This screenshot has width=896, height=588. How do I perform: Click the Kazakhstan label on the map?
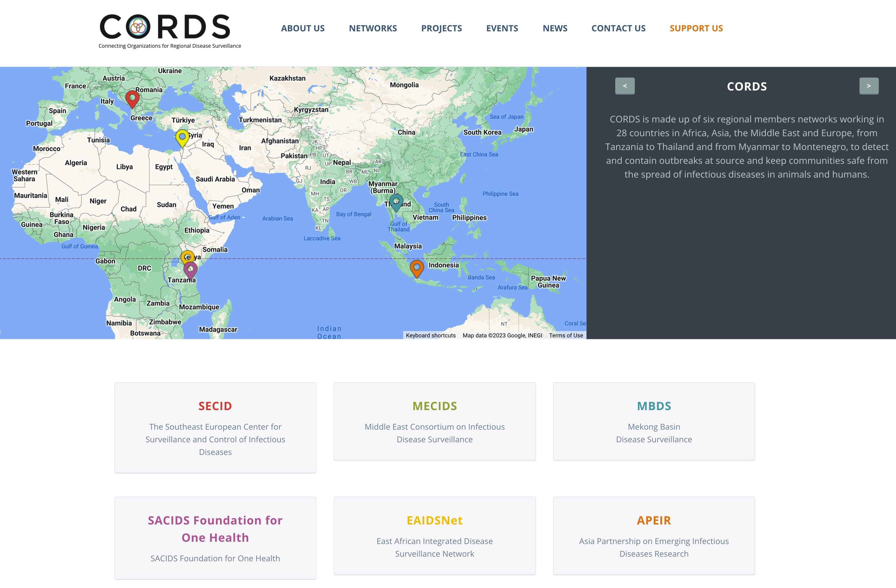click(x=287, y=78)
